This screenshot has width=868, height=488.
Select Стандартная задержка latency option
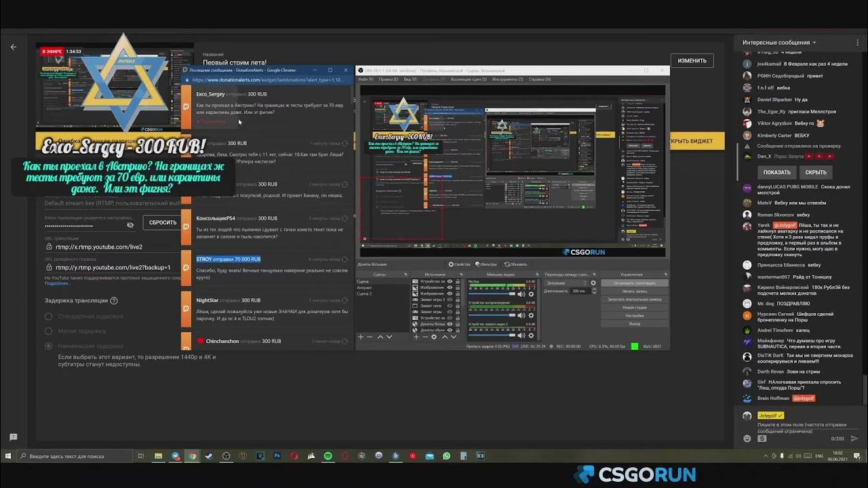point(48,317)
